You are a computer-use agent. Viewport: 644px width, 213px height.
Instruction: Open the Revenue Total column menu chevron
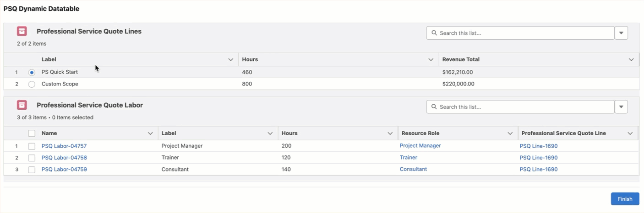(x=631, y=59)
